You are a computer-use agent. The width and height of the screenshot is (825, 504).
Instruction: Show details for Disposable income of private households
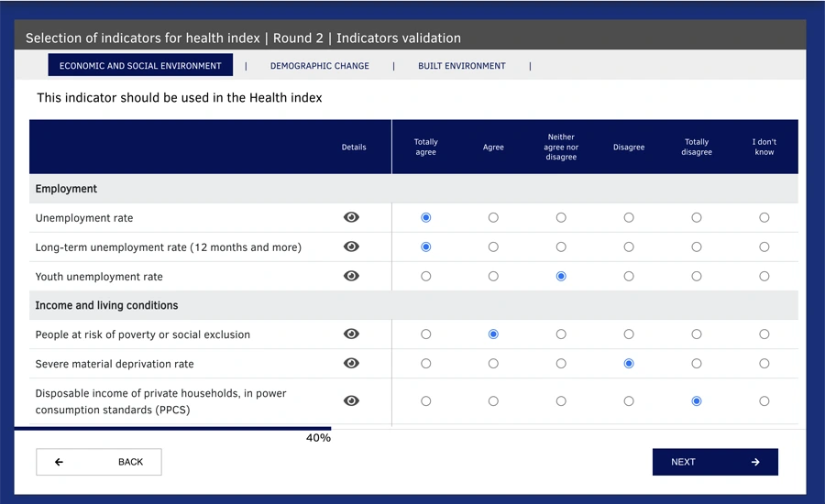pos(351,400)
